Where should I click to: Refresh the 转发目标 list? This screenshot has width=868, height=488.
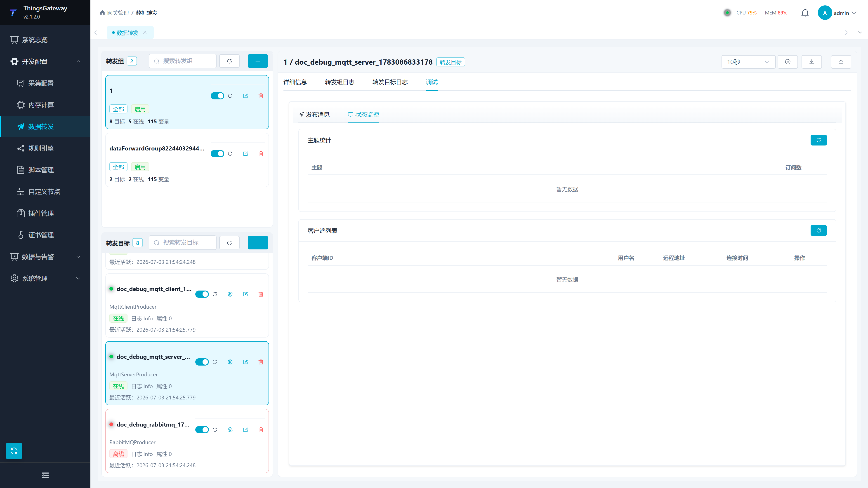pyautogui.click(x=229, y=242)
